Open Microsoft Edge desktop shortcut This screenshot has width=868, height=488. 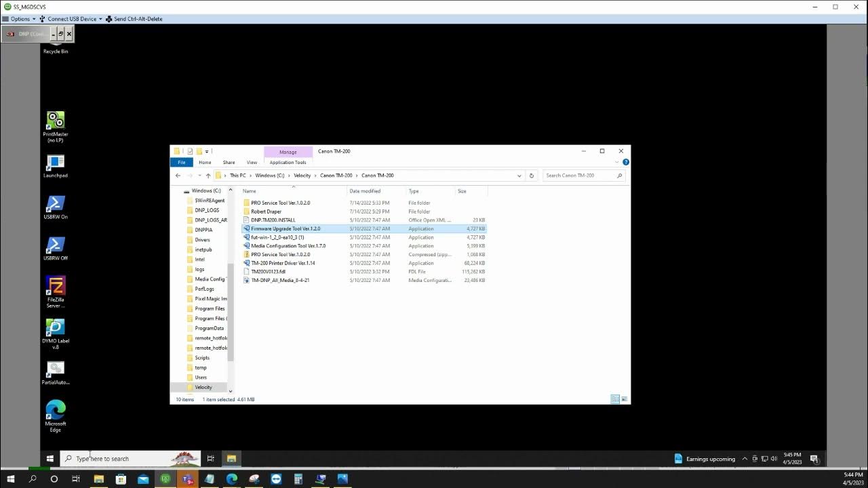(x=56, y=416)
